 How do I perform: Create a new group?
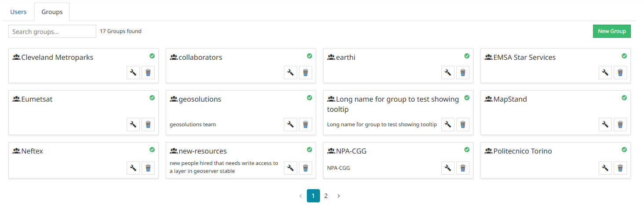(x=611, y=31)
